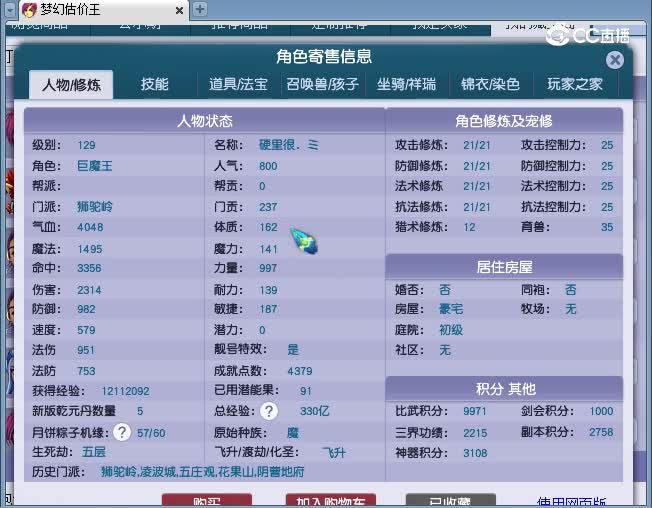Click the 庭院 value 初级

pyautogui.click(x=451, y=330)
